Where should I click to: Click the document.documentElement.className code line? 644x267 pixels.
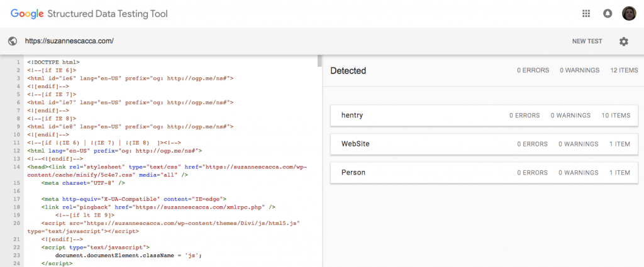tap(128, 255)
